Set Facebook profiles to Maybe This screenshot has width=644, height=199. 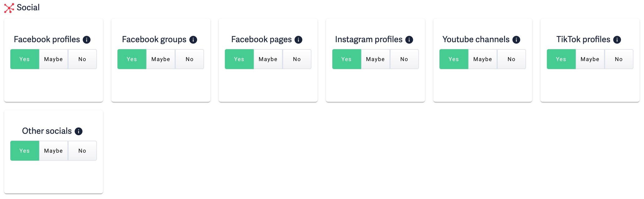[53, 59]
